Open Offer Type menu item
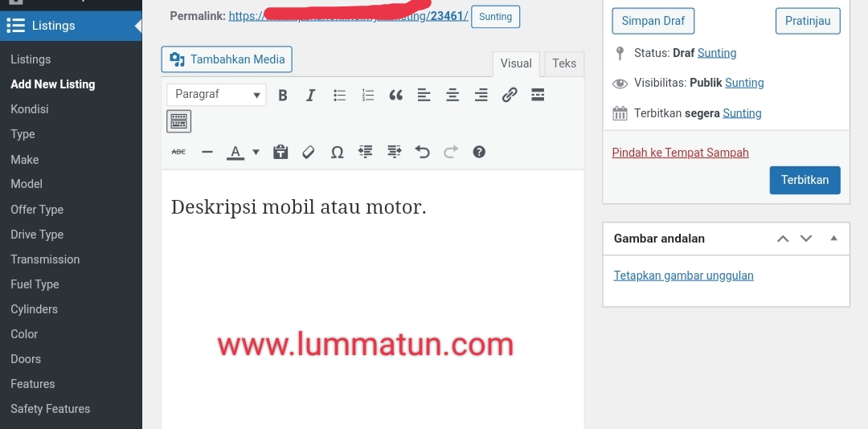This screenshot has height=429, width=868. click(37, 209)
